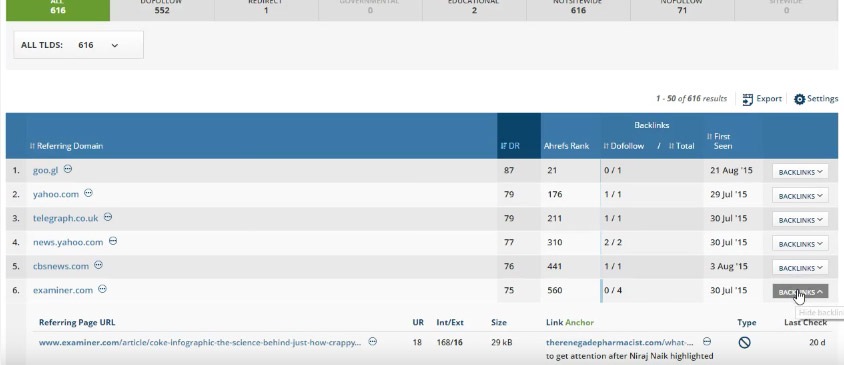
Task: Click the Last Check value 20 d
Action: point(817,342)
